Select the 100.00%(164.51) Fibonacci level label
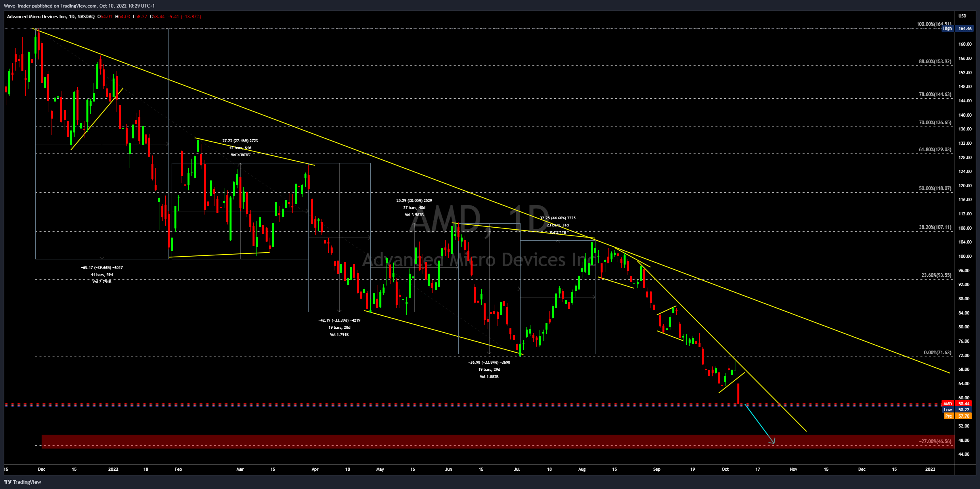The width and height of the screenshot is (980, 489). (934, 24)
